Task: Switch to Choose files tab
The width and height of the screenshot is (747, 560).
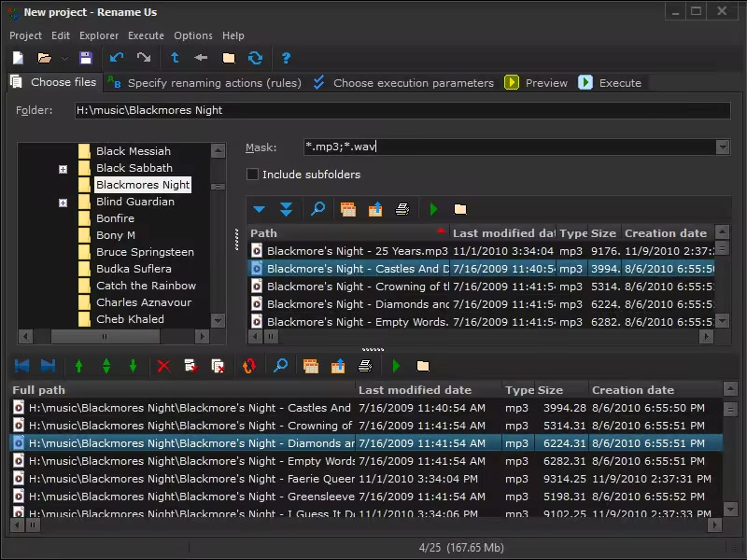Action: (54, 82)
